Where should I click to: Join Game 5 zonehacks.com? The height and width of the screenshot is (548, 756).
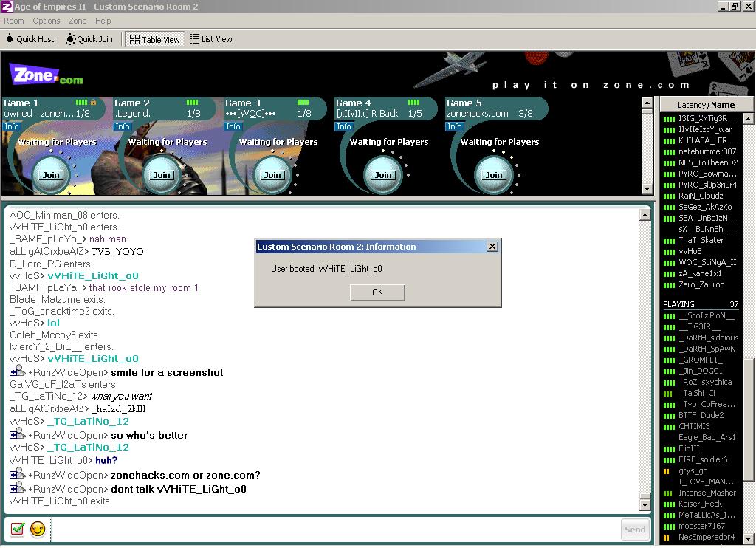coord(493,175)
